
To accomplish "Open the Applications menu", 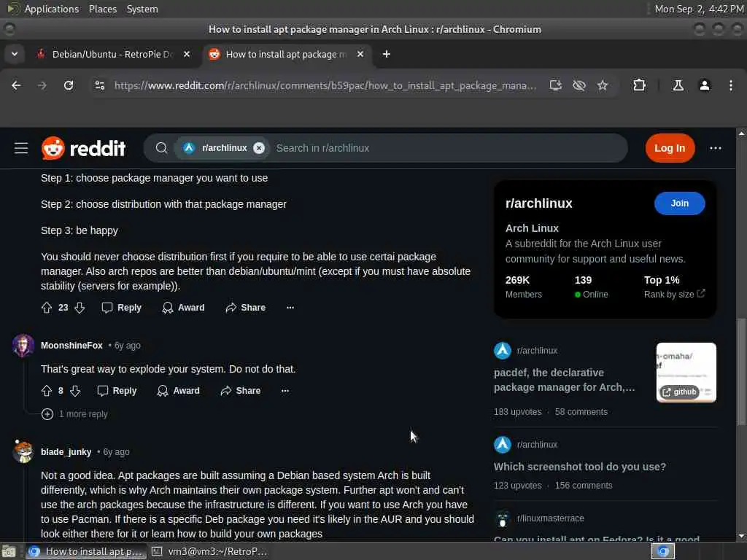I will pyautogui.click(x=52, y=9).
